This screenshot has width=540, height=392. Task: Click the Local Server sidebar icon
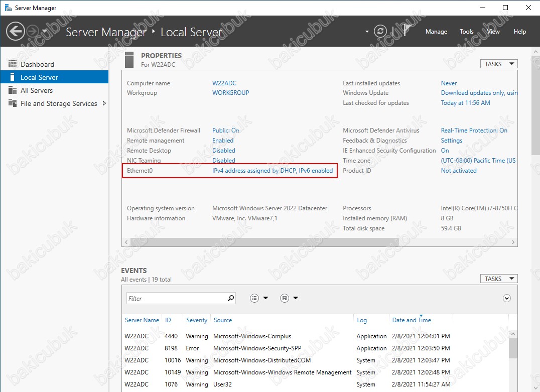point(13,77)
